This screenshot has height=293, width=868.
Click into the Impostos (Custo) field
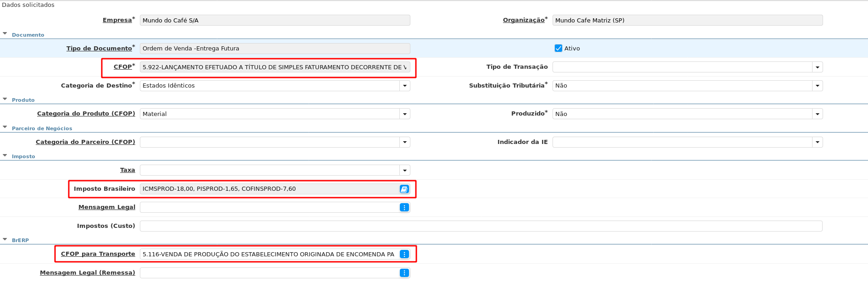point(481,226)
